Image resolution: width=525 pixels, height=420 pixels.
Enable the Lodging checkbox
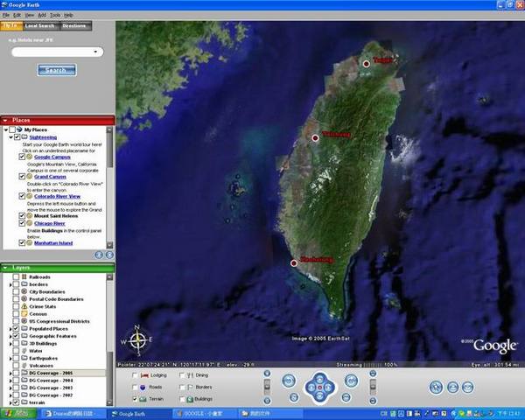pos(135,375)
